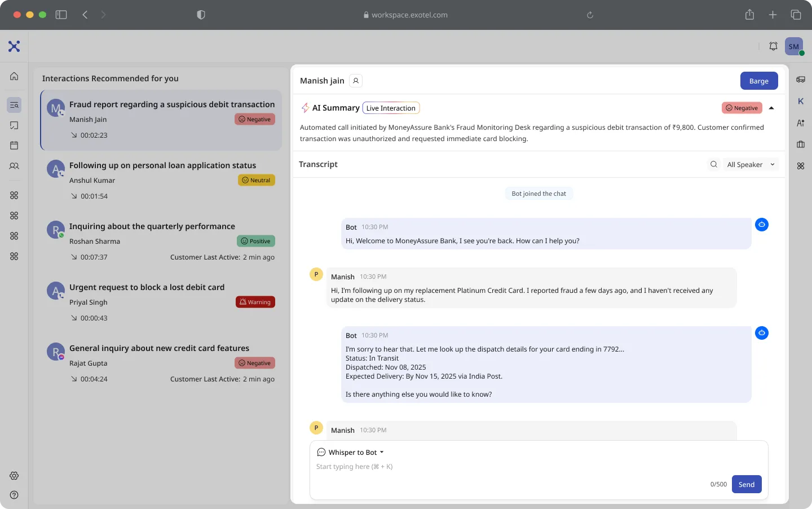Collapse the AI Summary section
Viewport: 812px width, 509px height.
[771, 108]
